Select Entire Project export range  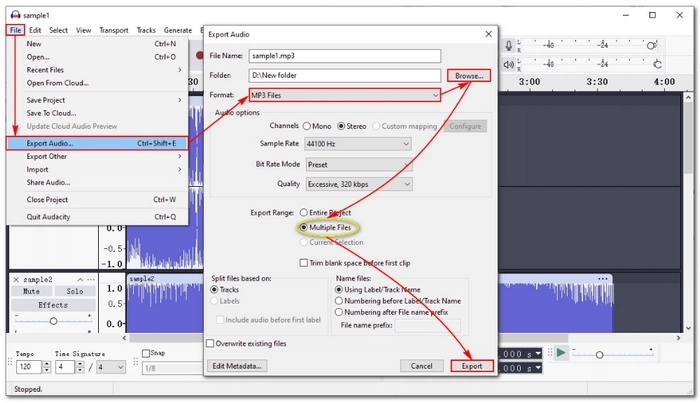click(x=325, y=212)
